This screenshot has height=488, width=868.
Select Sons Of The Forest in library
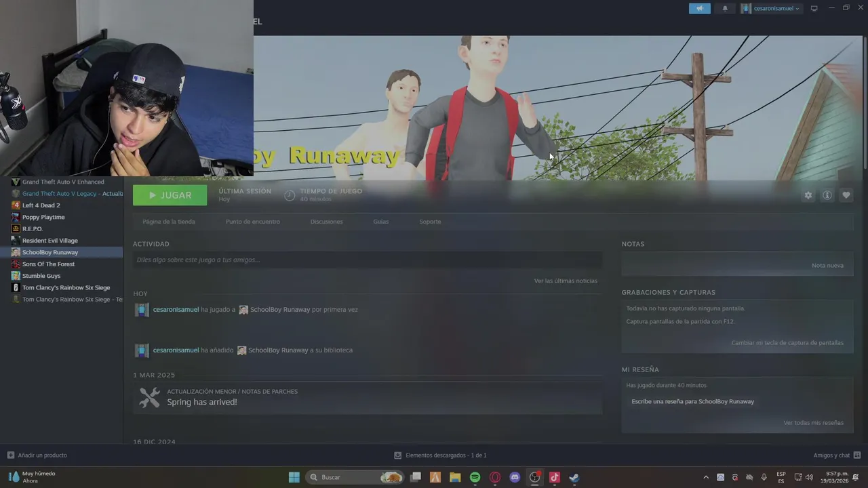48,264
